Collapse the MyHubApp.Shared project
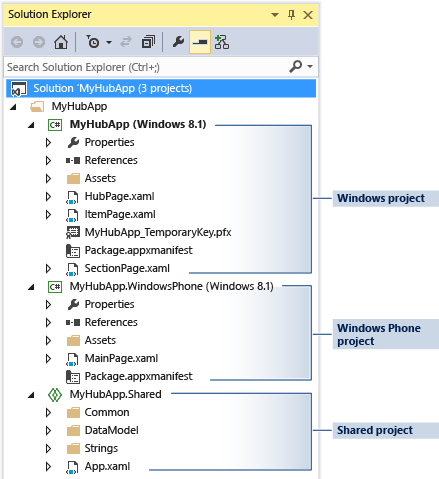 pos(31,395)
